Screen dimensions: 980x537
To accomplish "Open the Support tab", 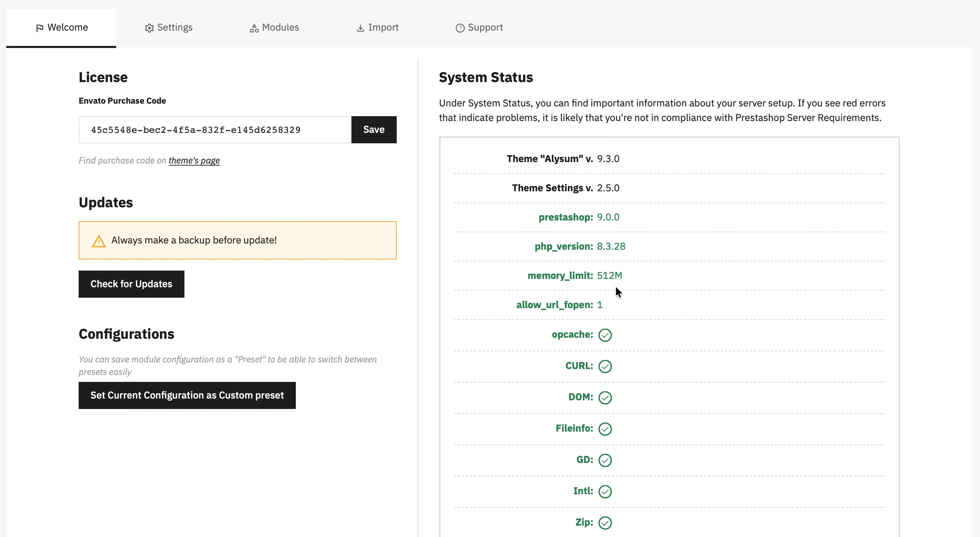I will [479, 28].
